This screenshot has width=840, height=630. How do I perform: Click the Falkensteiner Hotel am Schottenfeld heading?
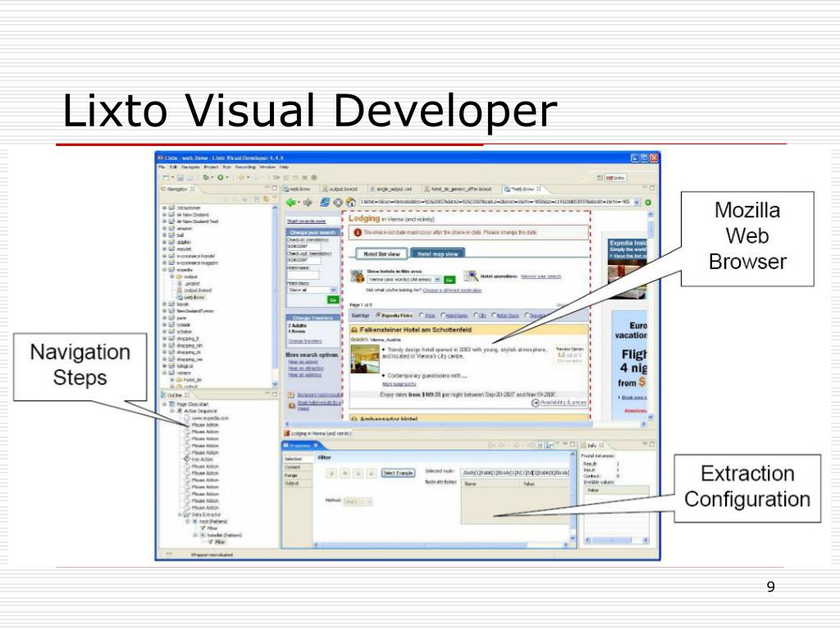pyautogui.click(x=416, y=330)
